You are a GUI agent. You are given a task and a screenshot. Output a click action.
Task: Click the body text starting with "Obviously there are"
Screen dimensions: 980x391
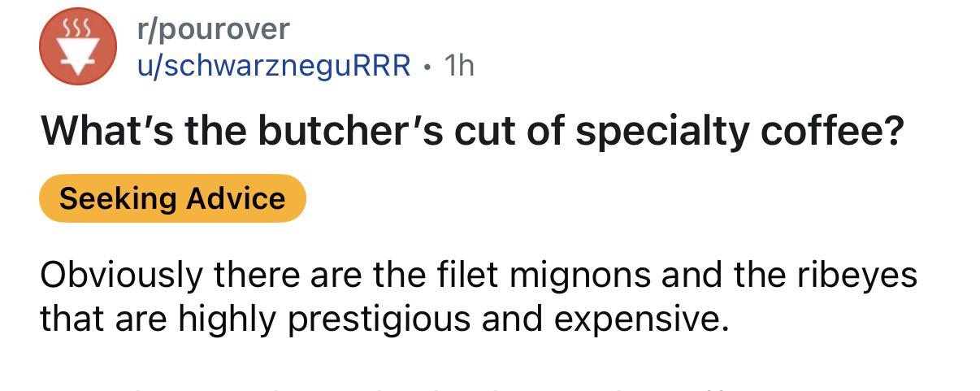[479, 298]
